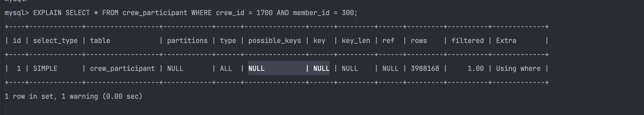Image resolution: width=644 pixels, height=115 pixels.
Task: Click the highlighted NULL under key
Action: coord(321,69)
